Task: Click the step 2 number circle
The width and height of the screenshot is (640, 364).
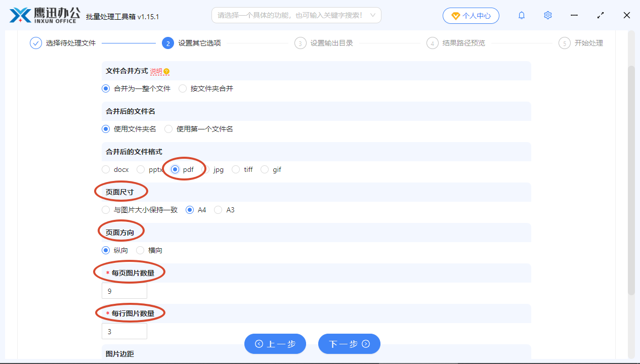Action: (x=168, y=43)
